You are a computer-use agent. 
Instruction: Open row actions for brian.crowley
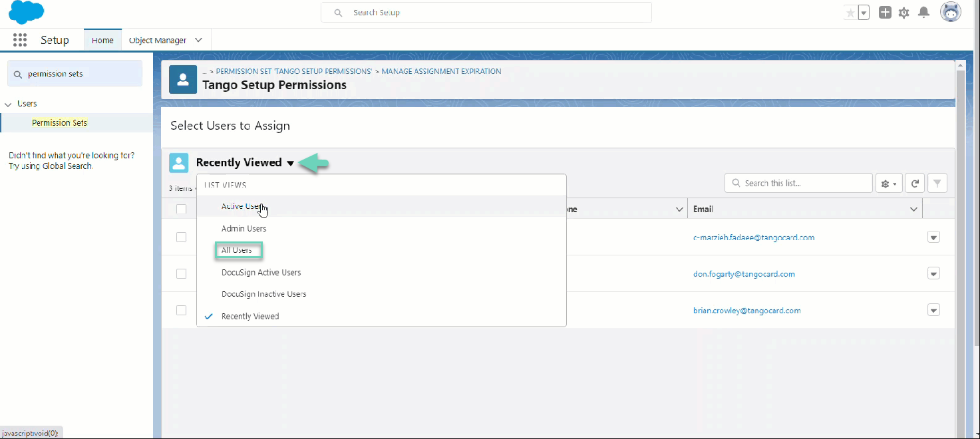point(933,311)
